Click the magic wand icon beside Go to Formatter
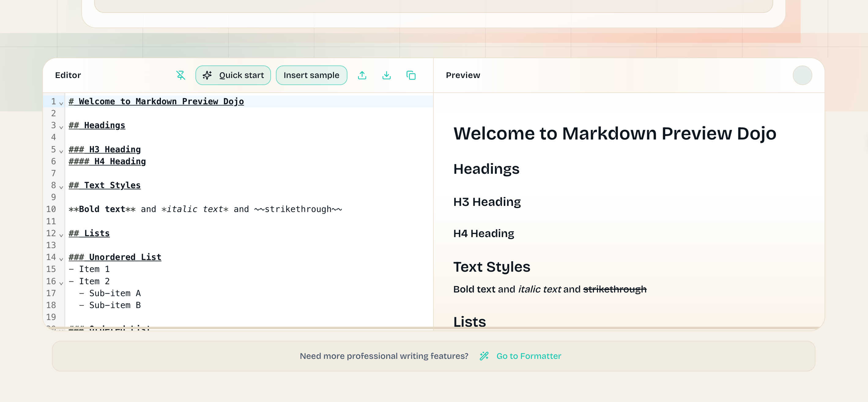Screen dimensions: 868x402 coord(484,356)
